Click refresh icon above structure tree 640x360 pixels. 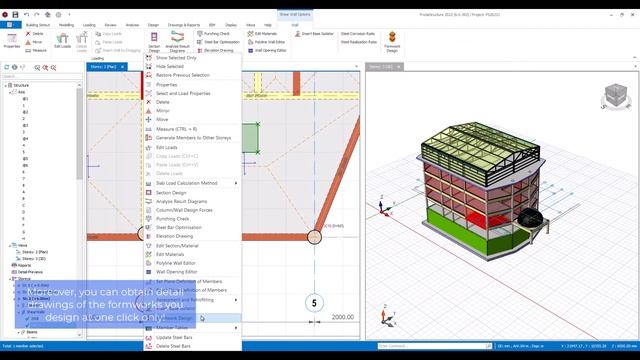7,67
